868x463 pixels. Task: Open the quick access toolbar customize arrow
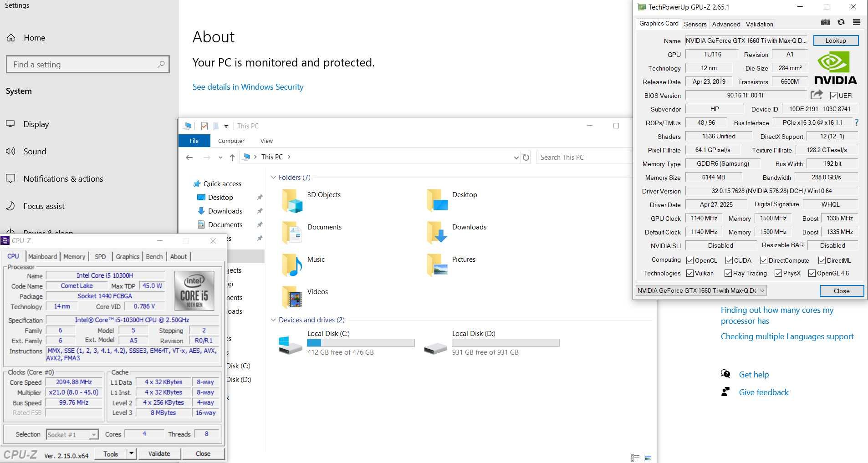[226, 127]
